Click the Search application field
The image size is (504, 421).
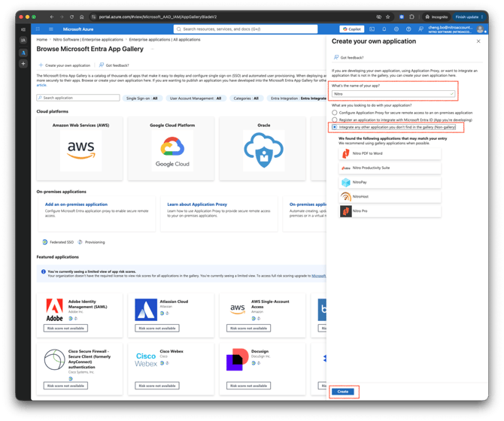[78, 98]
